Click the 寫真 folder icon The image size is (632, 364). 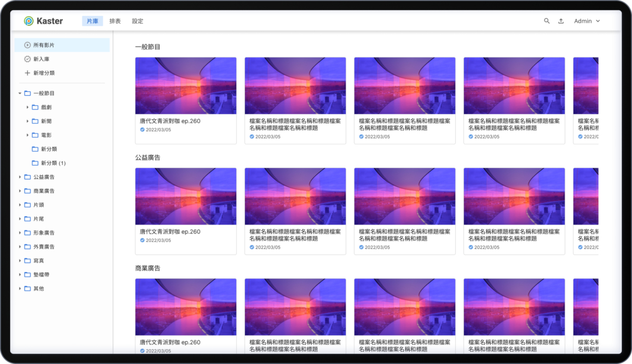click(x=27, y=260)
